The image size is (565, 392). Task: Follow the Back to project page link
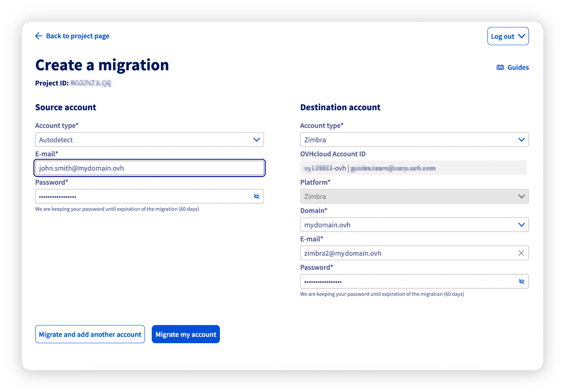pos(77,36)
